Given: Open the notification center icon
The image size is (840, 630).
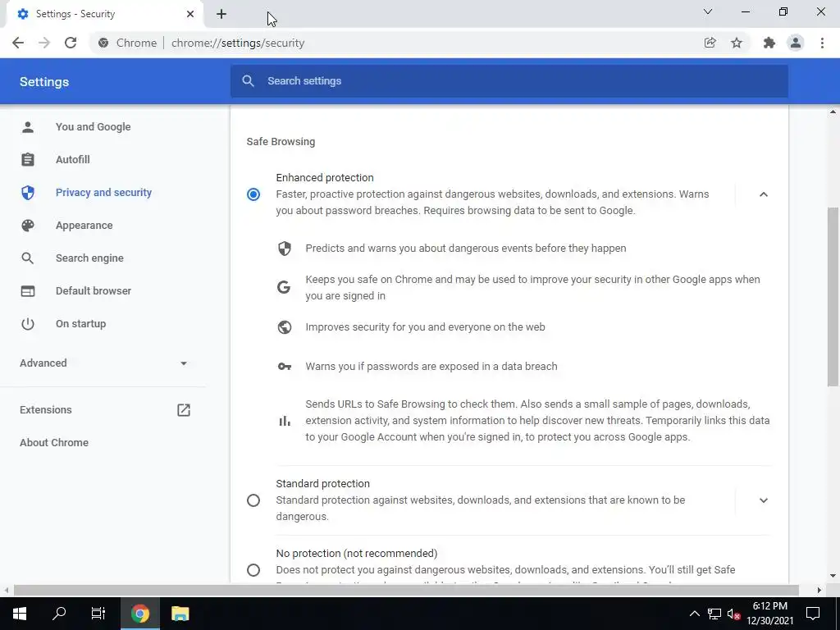Looking at the screenshot, I should click(x=813, y=614).
